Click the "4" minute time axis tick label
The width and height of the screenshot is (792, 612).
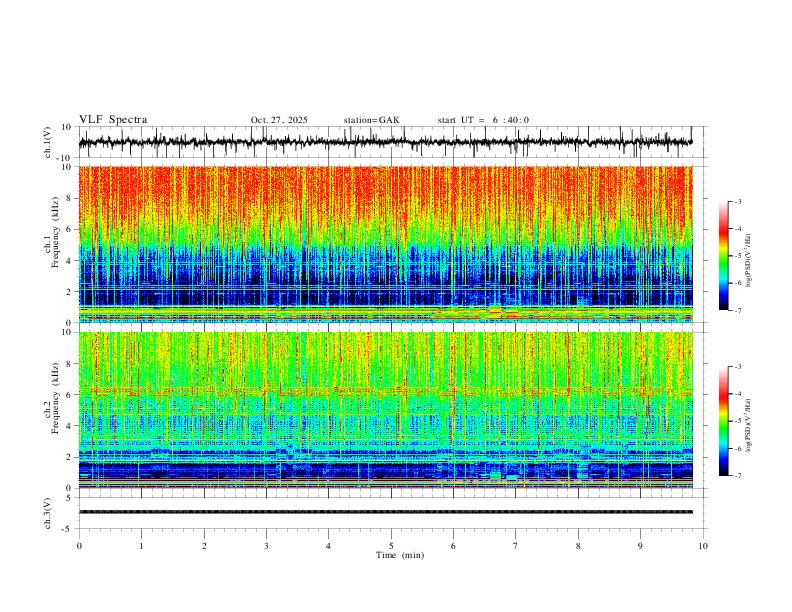click(328, 546)
